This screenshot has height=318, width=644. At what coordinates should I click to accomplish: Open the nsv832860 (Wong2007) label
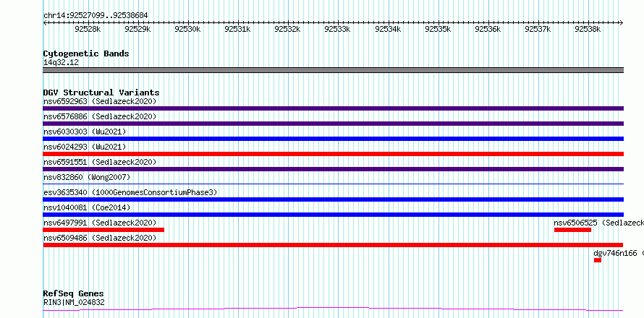point(87,177)
